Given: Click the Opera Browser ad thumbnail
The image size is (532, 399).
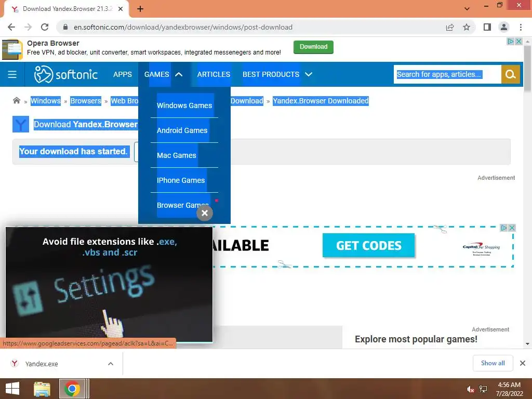Looking at the screenshot, I should tap(12, 49).
